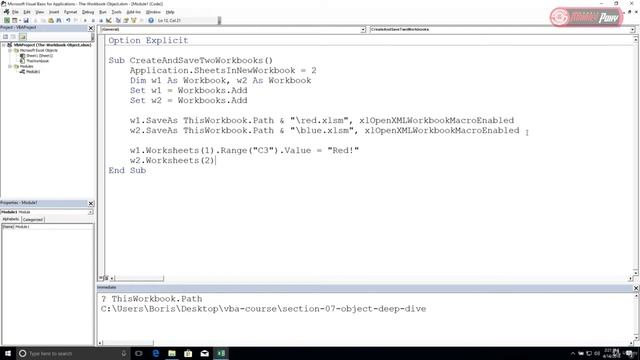
Task: Open the Windows Start menu
Action: tap(8, 353)
